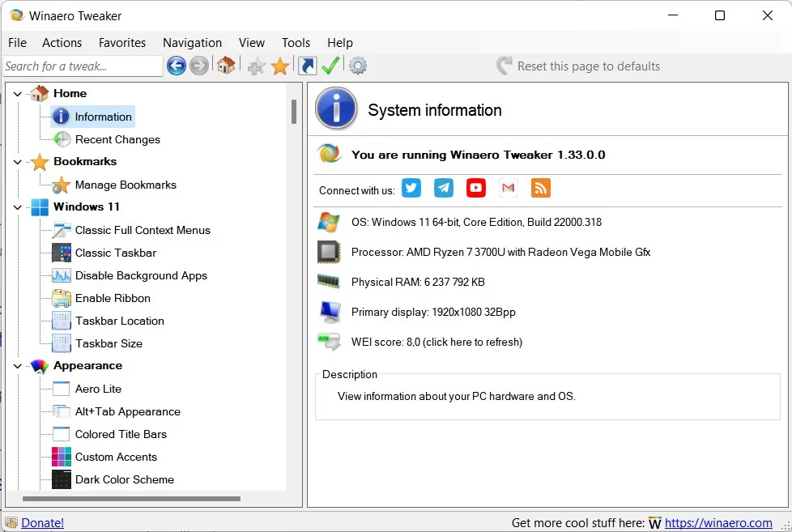
Task: Click the OS: Windows 11 64-bit text
Action: click(476, 223)
